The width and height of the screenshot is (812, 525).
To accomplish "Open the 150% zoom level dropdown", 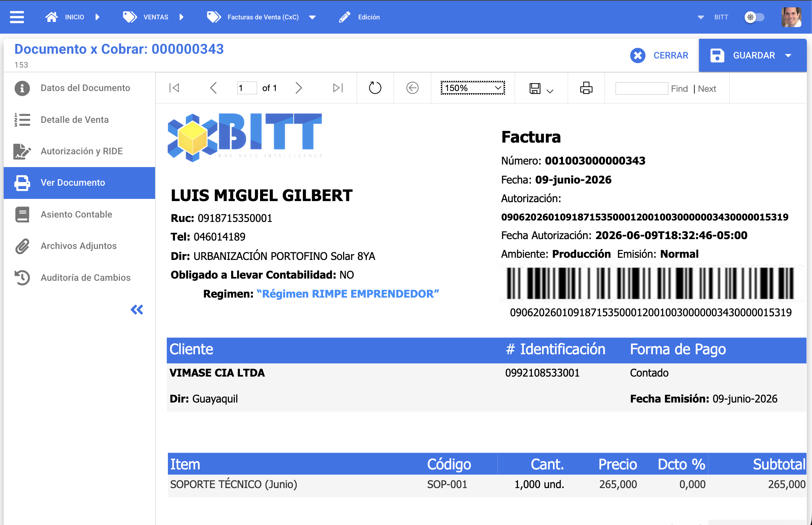I will click(x=473, y=88).
